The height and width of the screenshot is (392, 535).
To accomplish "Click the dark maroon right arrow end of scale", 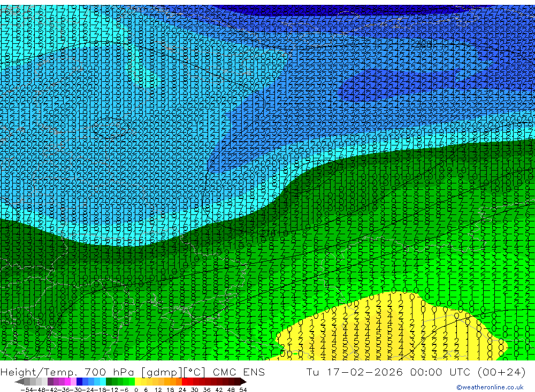I will (243, 381).
